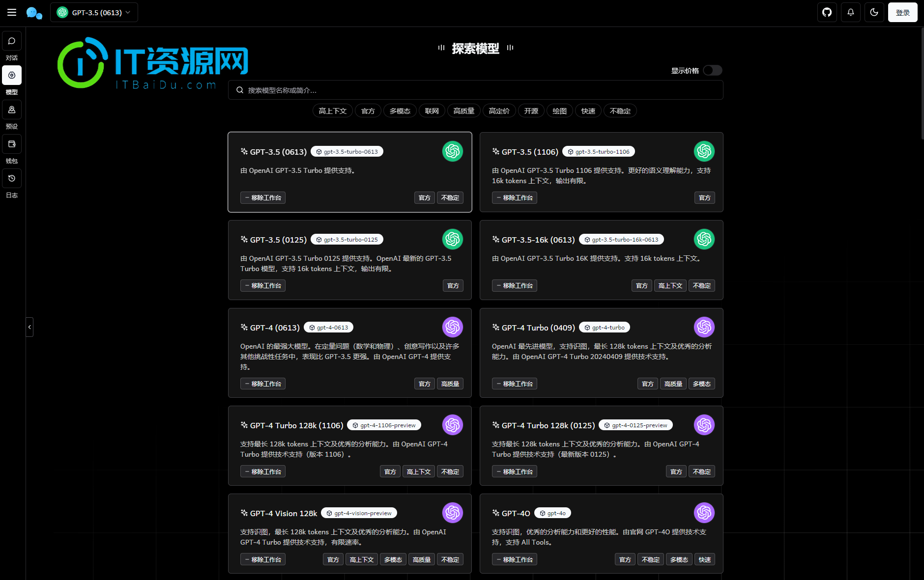This screenshot has width=924, height=580.
Task: Click the OpenAI avatar on GPT-3.5 (1106) card
Action: coord(704,151)
